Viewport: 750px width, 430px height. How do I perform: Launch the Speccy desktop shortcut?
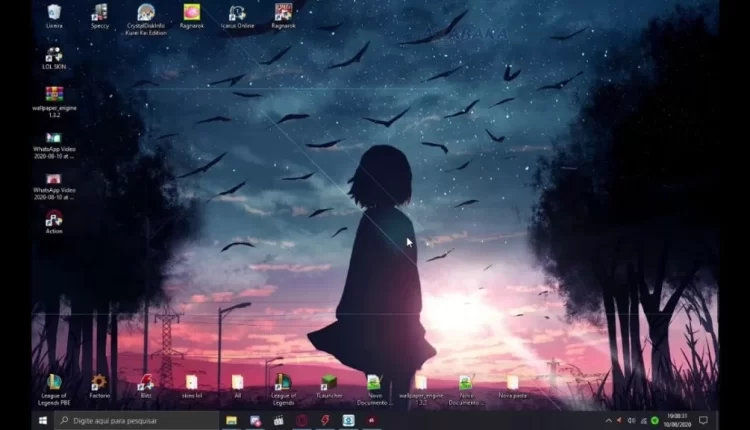(x=99, y=16)
